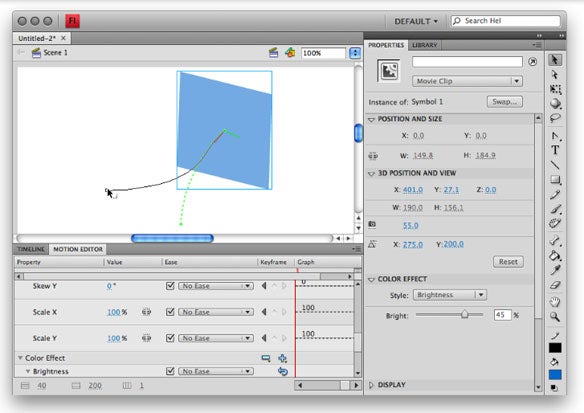The width and height of the screenshot is (584, 413).
Task: Select the Line tool
Action: (x=555, y=165)
